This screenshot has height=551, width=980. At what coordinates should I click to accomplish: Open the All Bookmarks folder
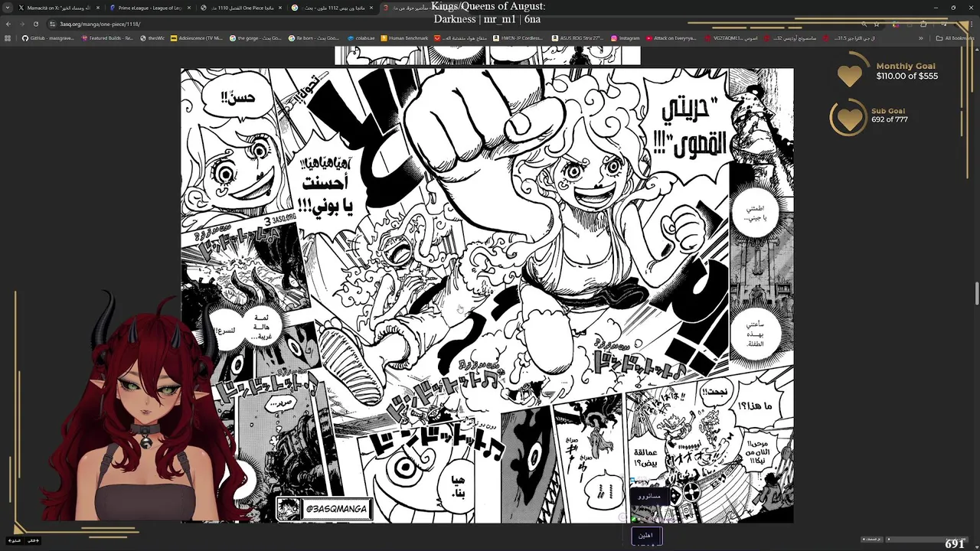tap(955, 38)
